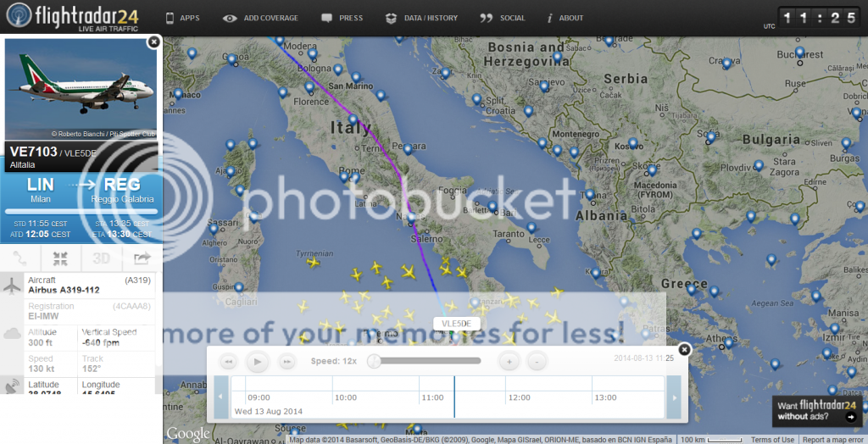Toggle the flight route path icon
The width and height of the screenshot is (868, 444).
(x=19, y=258)
